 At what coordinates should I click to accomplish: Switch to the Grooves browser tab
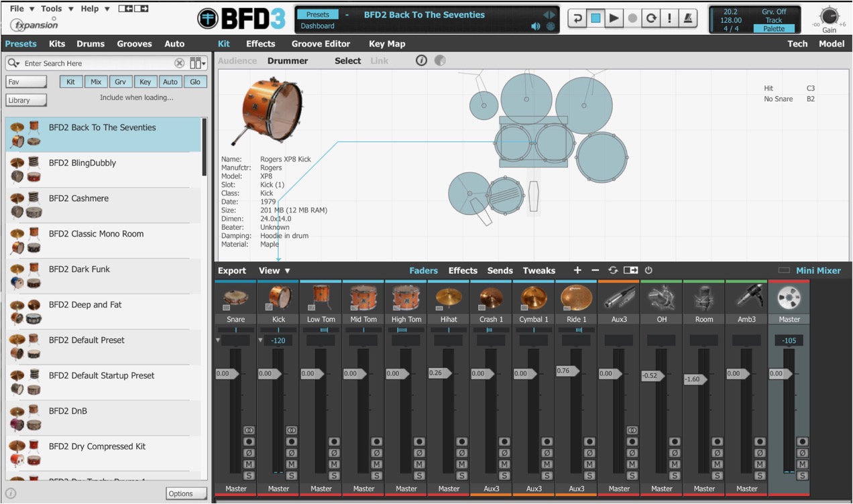134,44
